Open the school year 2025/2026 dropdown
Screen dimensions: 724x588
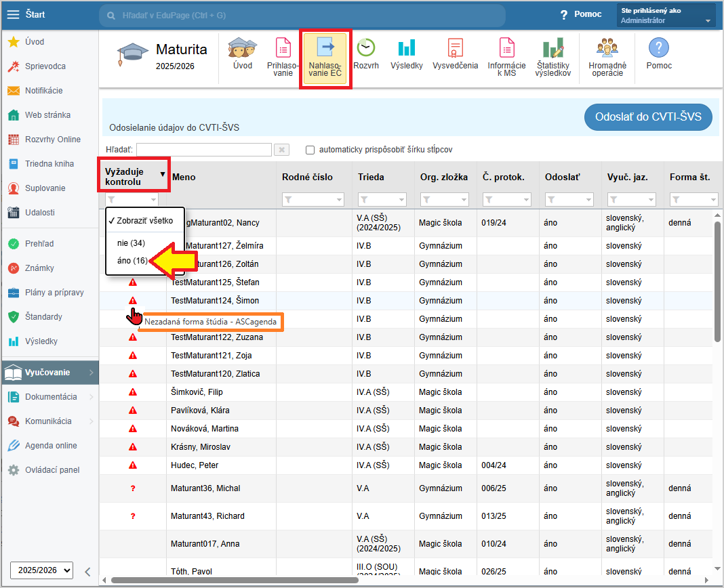point(41,570)
